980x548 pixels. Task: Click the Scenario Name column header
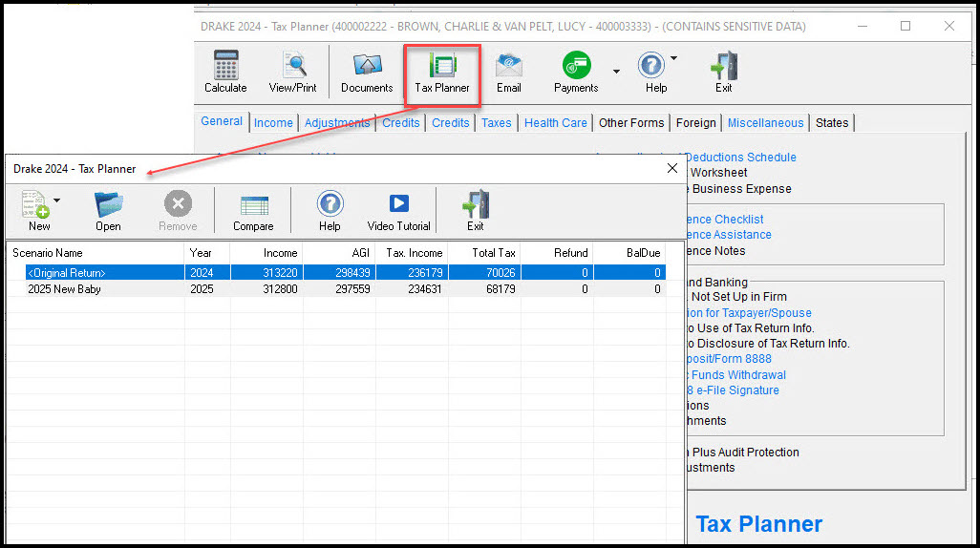coord(96,253)
